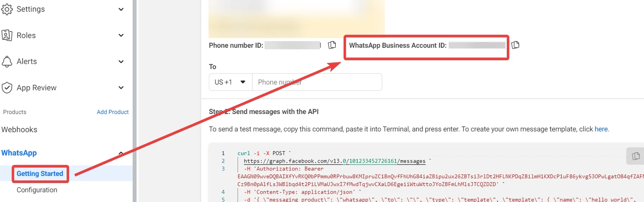Expand the Settings section chevron
The width and height of the screenshot is (644, 202).
(x=121, y=9)
